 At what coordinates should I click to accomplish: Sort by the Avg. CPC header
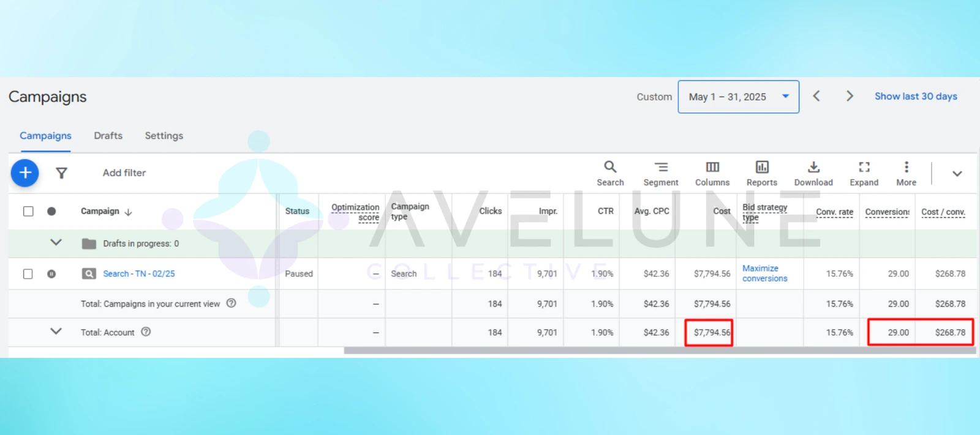652,211
